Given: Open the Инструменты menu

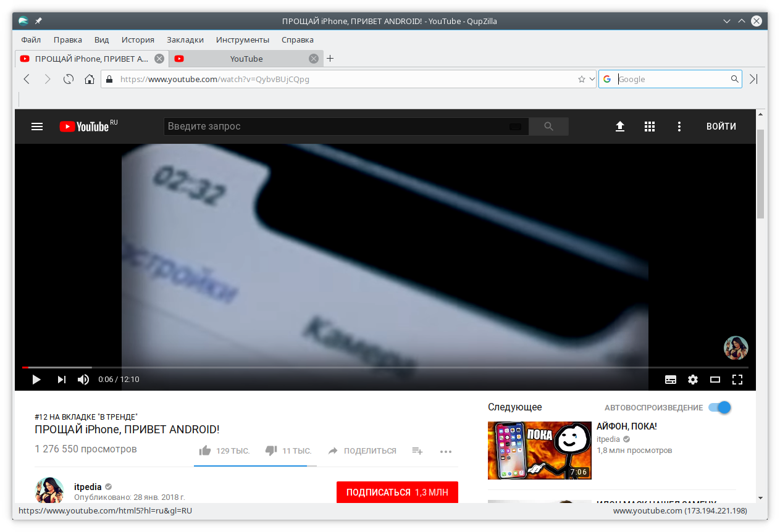Looking at the screenshot, I should [x=243, y=39].
